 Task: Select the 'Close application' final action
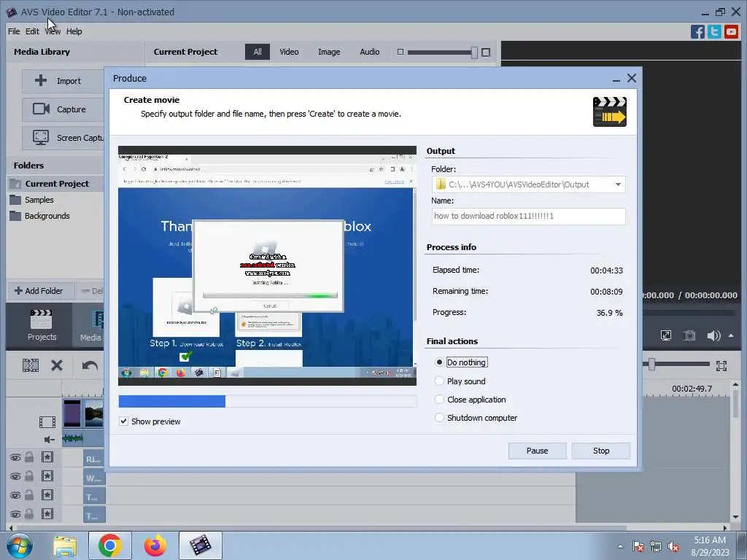click(439, 400)
